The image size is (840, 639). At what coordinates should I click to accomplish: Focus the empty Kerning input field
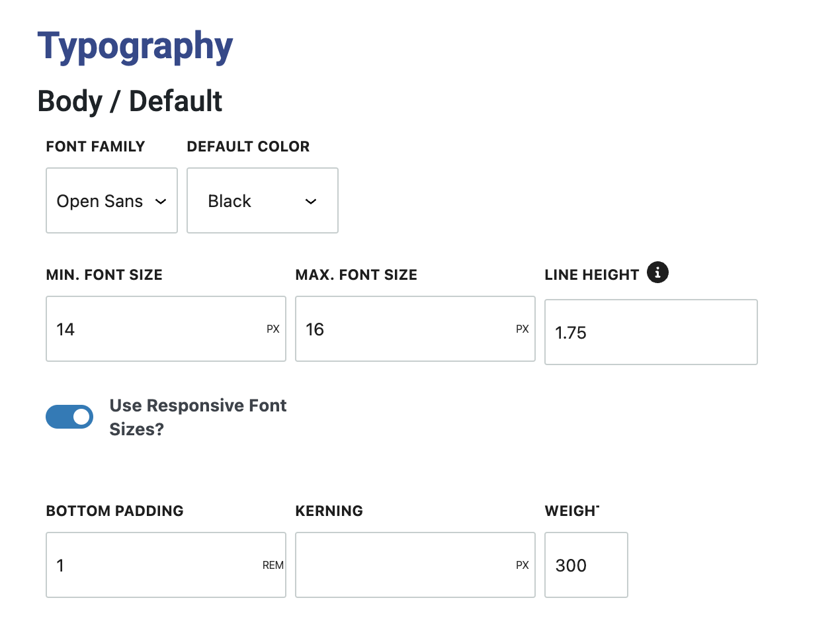tap(403, 565)
